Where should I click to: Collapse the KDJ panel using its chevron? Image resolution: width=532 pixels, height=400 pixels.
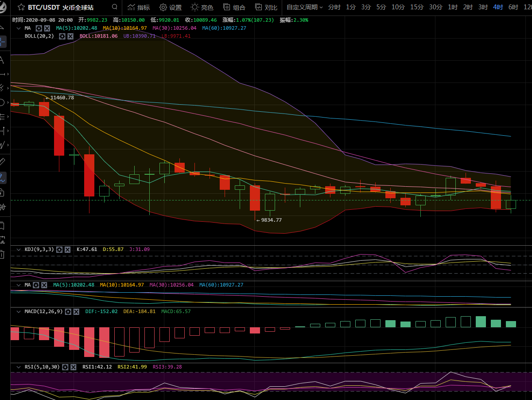pos(18,250)
